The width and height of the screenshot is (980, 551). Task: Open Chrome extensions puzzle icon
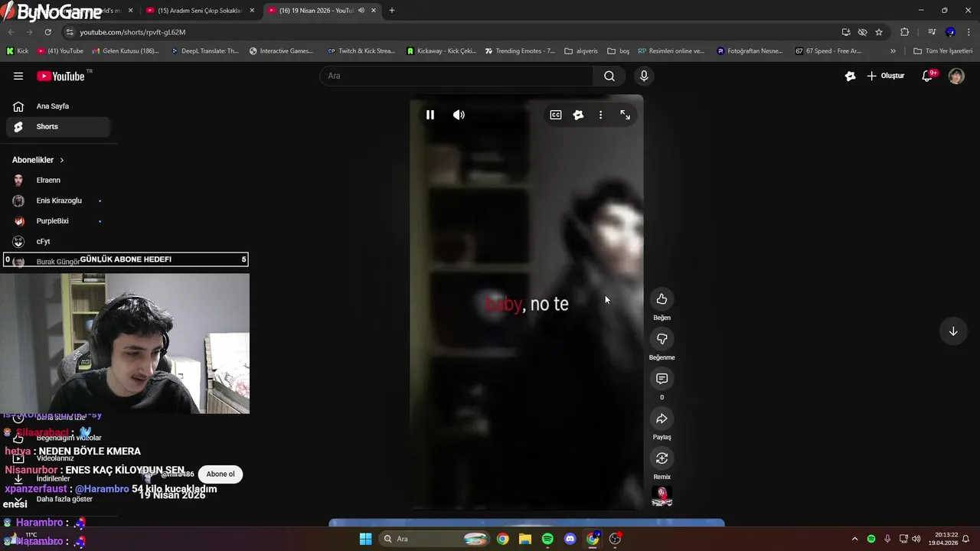(x=905, y=32)
